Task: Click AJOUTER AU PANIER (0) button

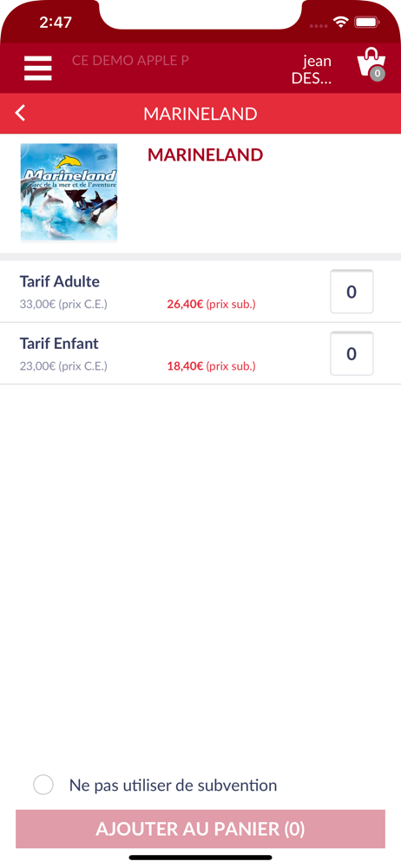Action: (200, 829)
